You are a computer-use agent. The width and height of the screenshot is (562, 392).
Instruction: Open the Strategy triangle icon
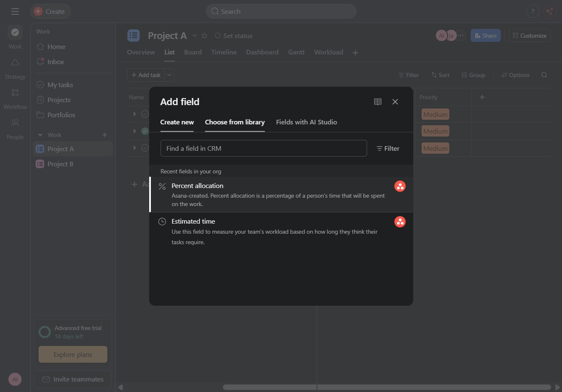click(x=15, y=62)
